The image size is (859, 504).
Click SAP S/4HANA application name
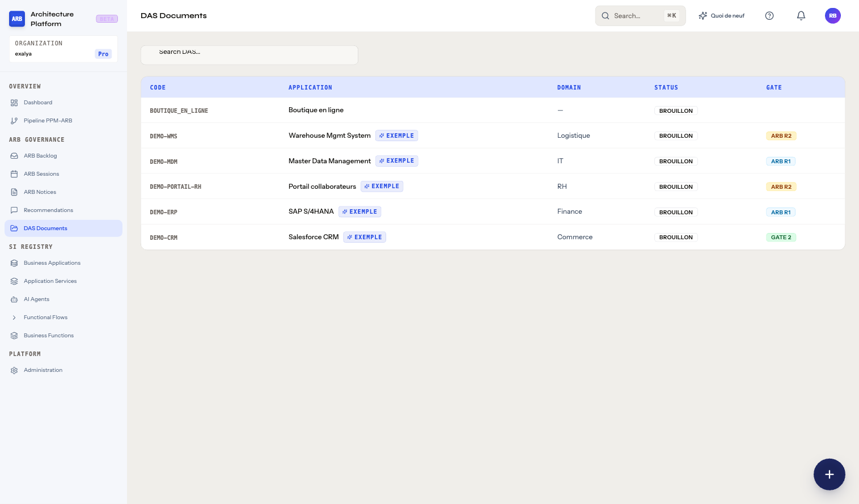tap(311, 211)
